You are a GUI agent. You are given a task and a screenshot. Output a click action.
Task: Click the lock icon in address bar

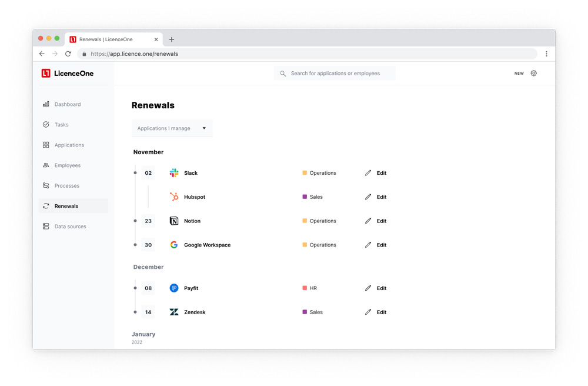point(84,54)
